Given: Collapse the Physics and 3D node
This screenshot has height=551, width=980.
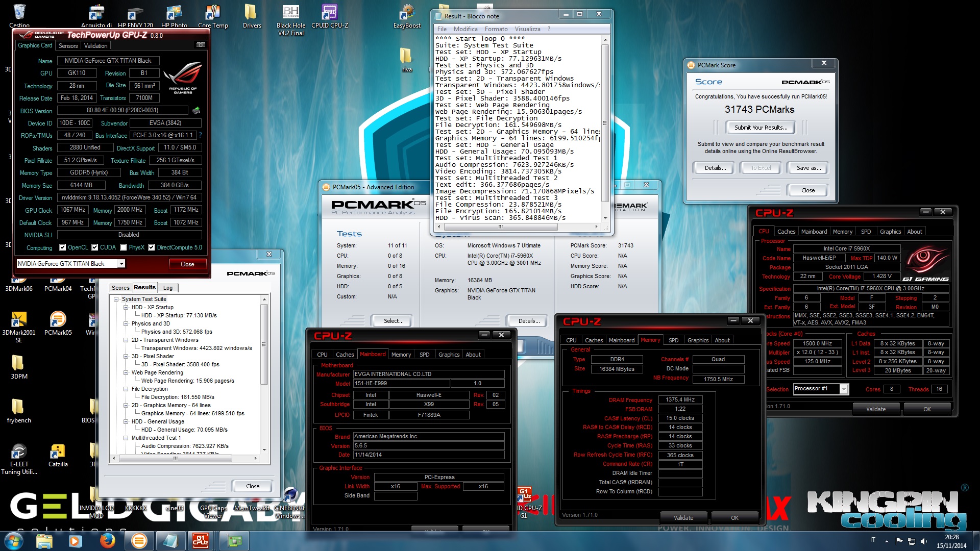Looking at the screenshot, I should (x=126, y=323).
